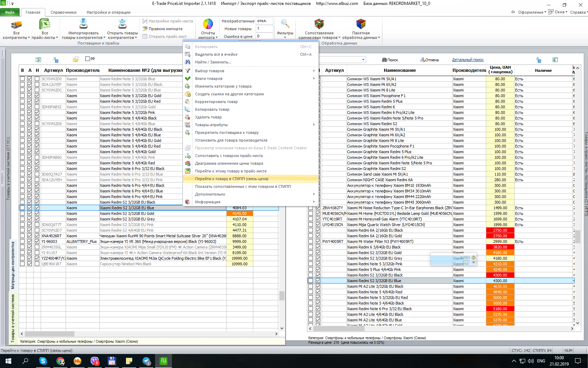
Task: Toggle second checkbox for ZBW4382TY row in right table
Action: click(x=318, y=208)
